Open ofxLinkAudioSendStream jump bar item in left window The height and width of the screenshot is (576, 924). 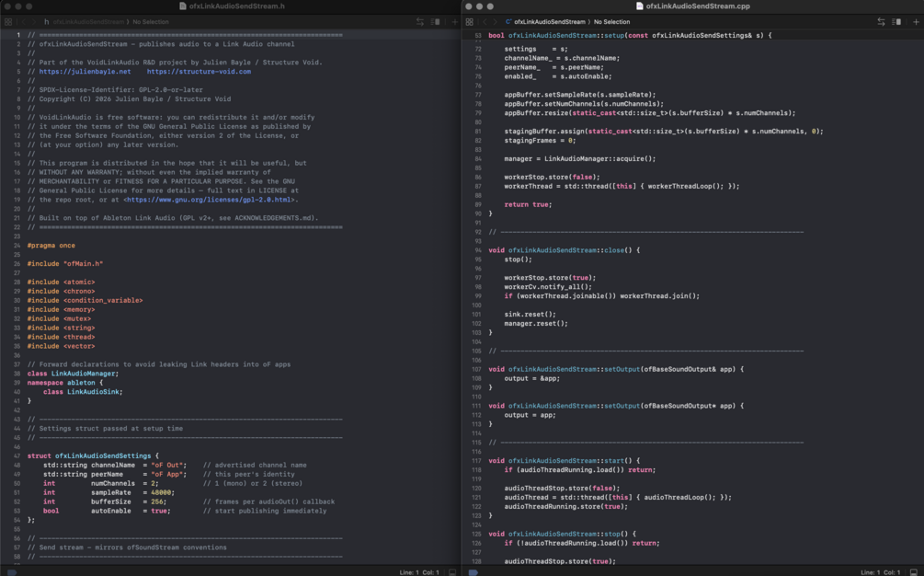(88, 22)
